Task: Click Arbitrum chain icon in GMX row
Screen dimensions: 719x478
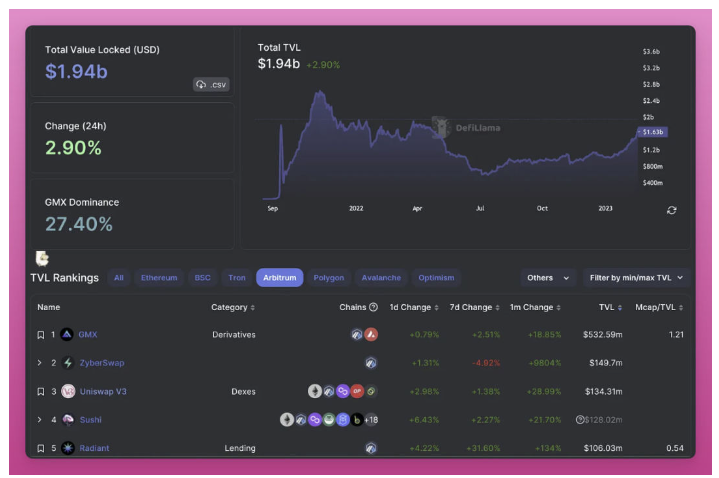Action: pos(357,334)
